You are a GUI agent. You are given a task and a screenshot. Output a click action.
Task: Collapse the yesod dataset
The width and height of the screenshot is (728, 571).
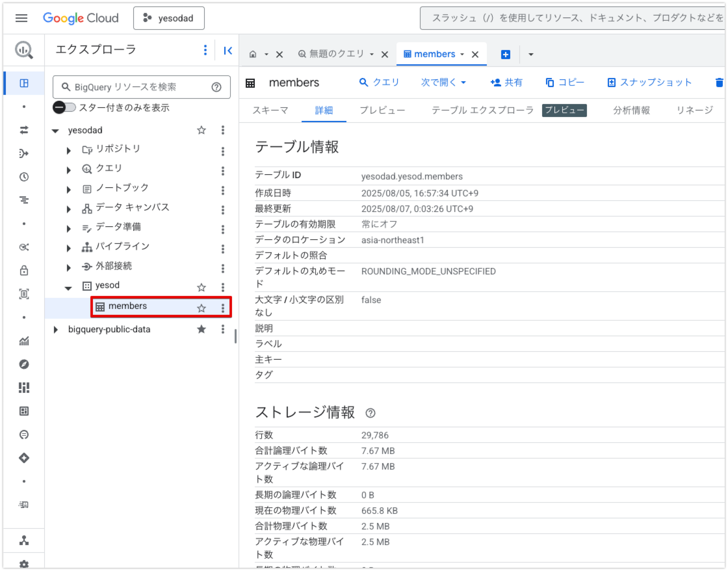68,288
